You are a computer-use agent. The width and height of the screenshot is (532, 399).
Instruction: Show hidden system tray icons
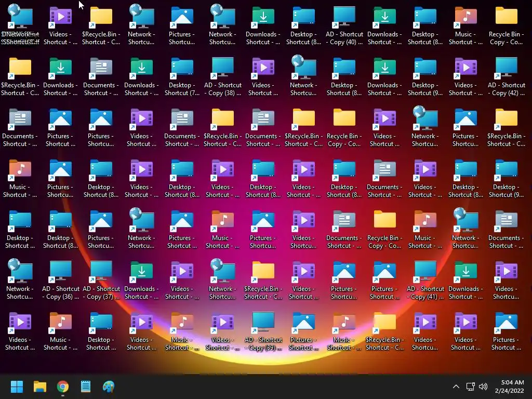(x=456, y=387)
